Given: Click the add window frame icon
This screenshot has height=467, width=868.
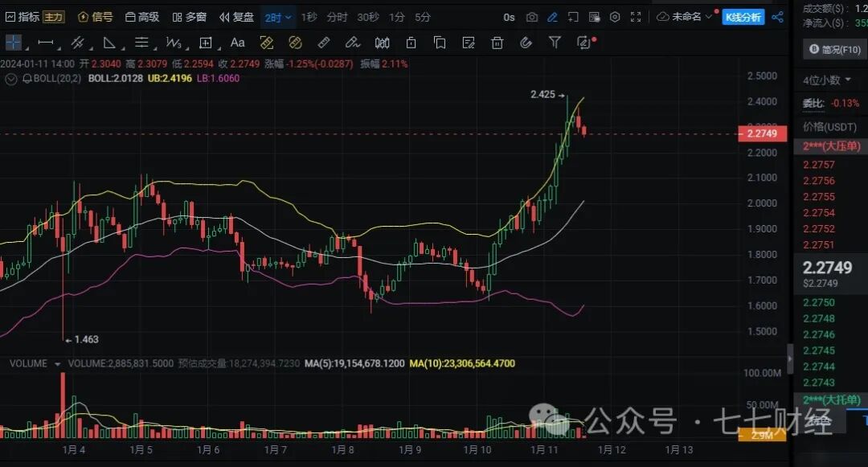Looking at the screenshot, I should 574,17.
